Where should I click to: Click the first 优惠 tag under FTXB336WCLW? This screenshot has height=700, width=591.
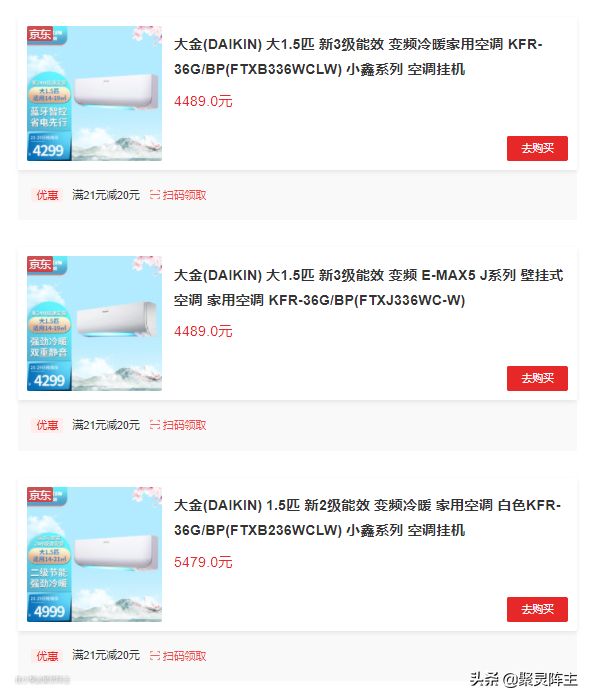pyautogui.click(x=47, y=195)
